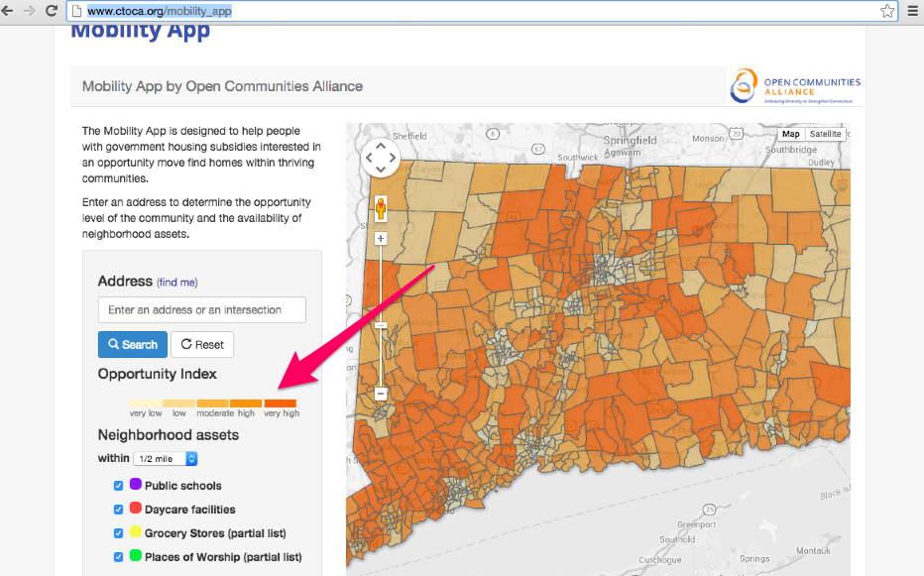Screen dimensions: 924x576
Task: Uncheck the Public schools checkbox
Action: point(118,485)
